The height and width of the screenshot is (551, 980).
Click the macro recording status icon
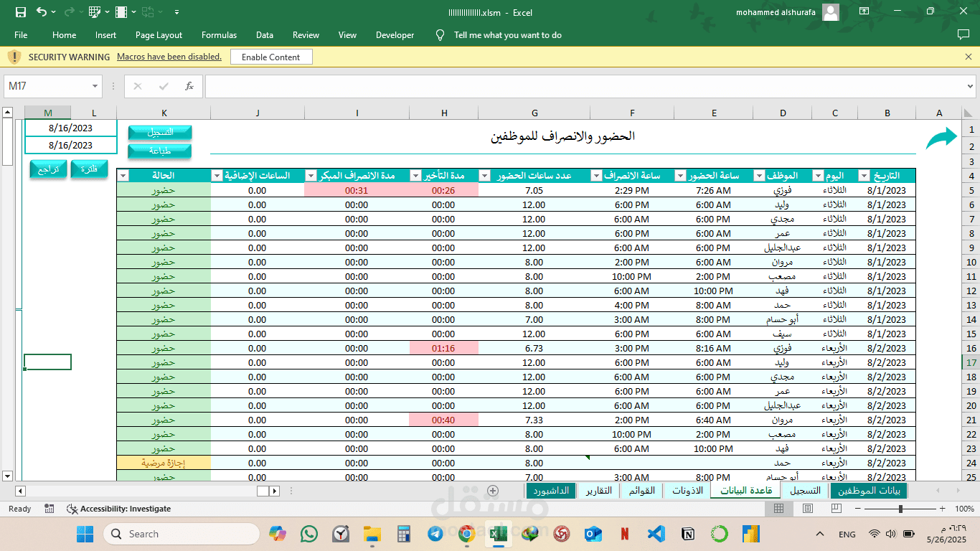tap(49, 509)
